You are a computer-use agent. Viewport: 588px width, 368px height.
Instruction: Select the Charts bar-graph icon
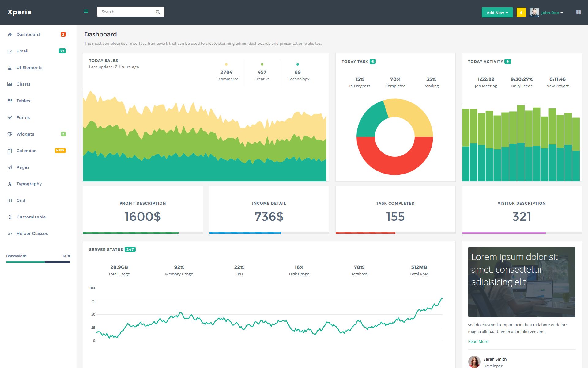tap(10, 84)
